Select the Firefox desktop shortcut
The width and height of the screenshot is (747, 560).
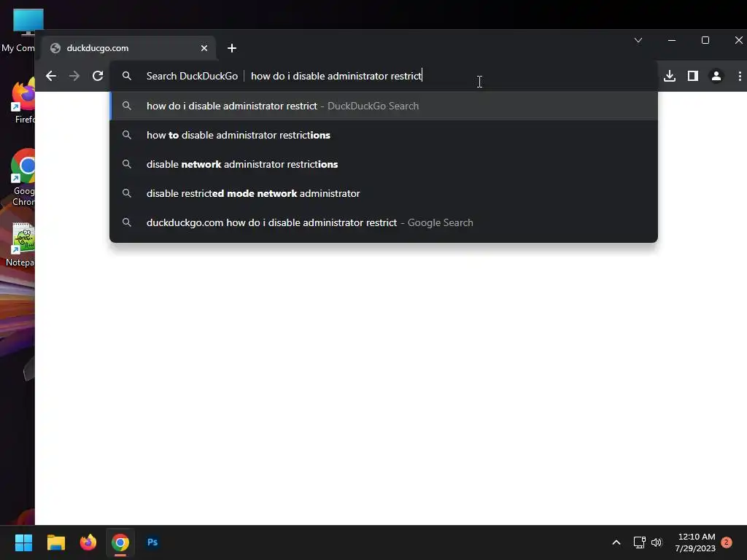click(x=24, y=102)
